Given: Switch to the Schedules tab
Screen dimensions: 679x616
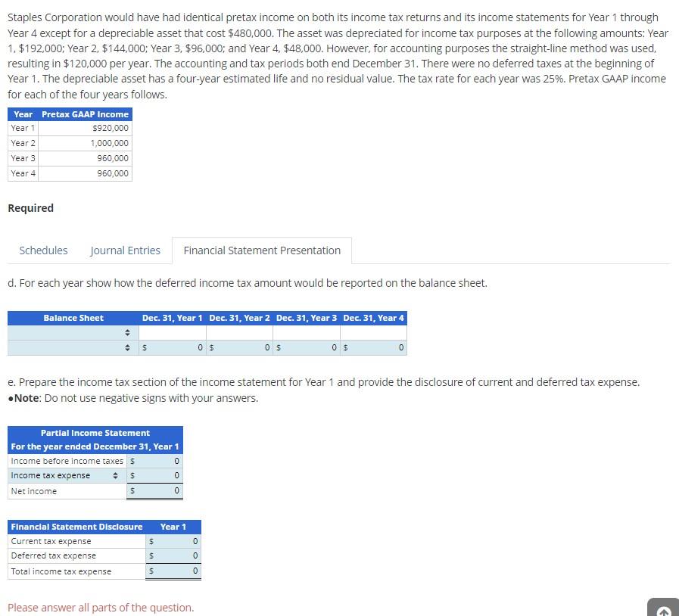Looking at the screenshot, I should tap(43, 250).
